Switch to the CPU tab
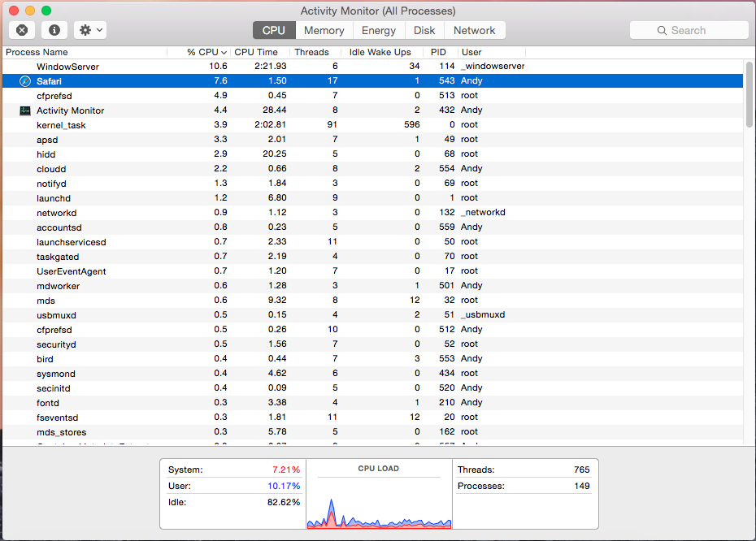 click(x=273, y=30)
